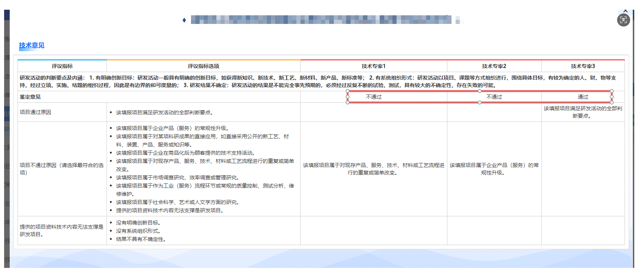Click the 鉴定意见 row label
Image resolution: width=644 pixels, height=275 pixels.
click(30, 97)
